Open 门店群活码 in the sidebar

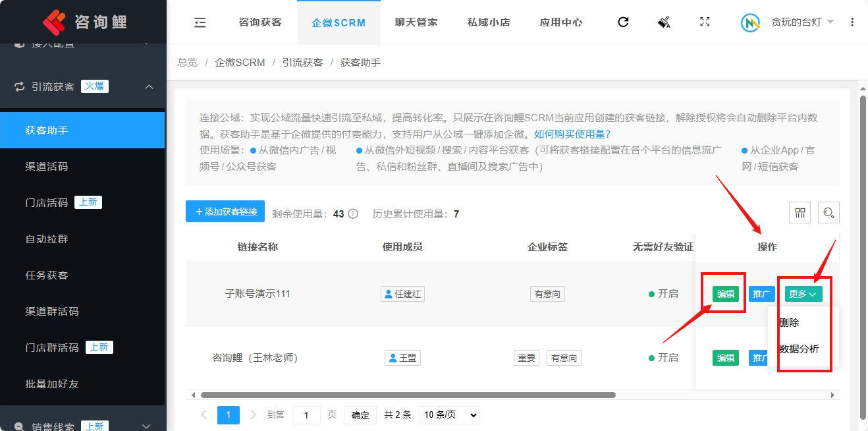point(82,347)
